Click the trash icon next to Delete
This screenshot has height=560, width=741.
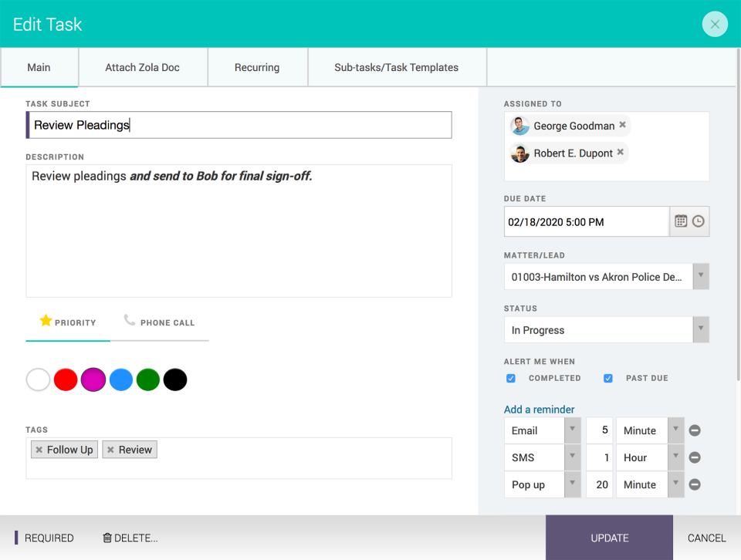point(106,538)
